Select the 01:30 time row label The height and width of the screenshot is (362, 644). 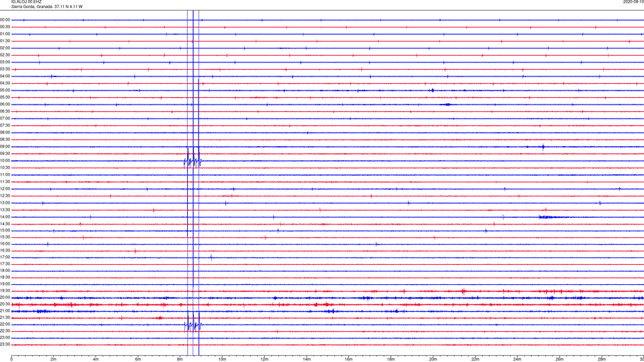click(x=5, y=41)
